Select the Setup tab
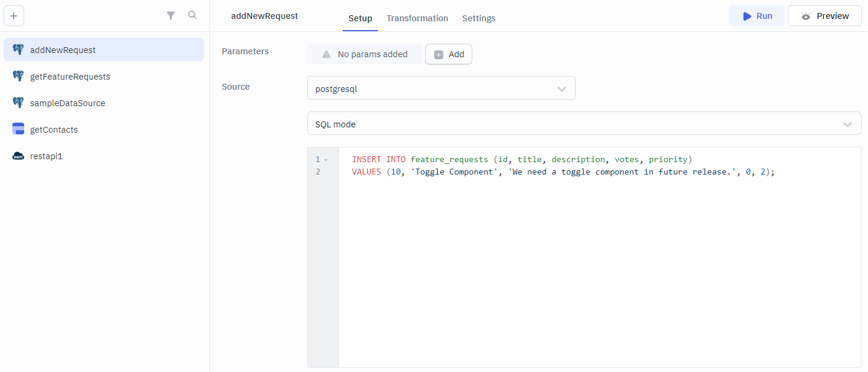Screen dimensions: 868x372 click(x=360, y=18)
